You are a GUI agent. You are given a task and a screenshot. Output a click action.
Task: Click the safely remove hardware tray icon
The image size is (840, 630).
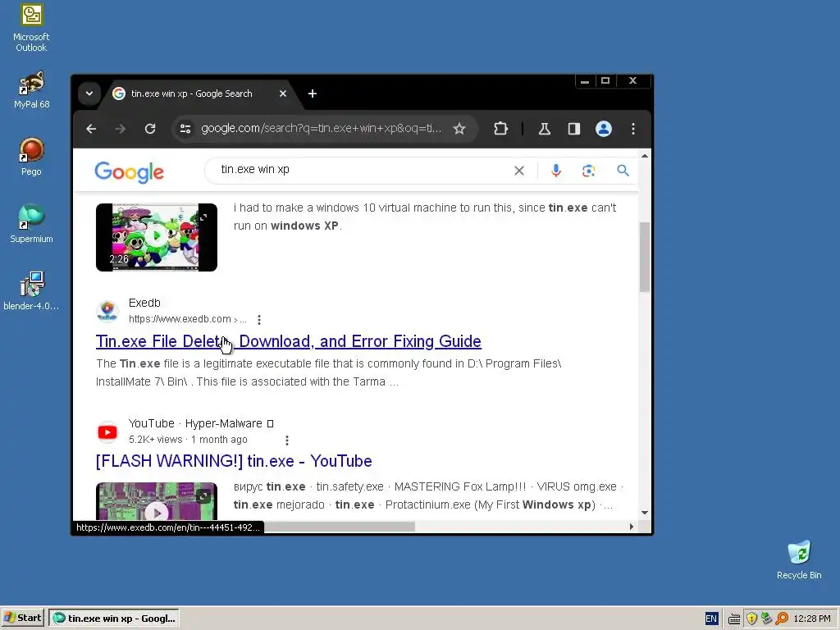pyautogui.click(x=767, y=619)
